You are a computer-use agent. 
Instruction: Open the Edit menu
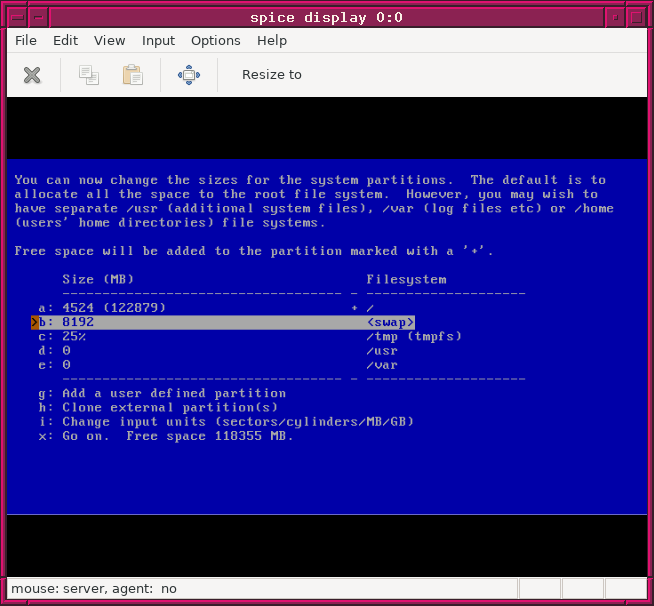click(65, 41)
